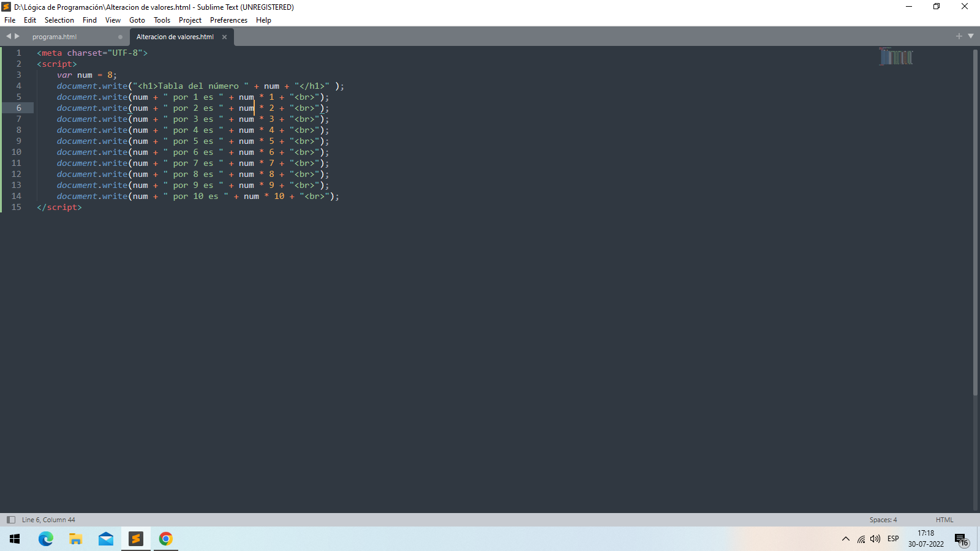Click the var num = 8 line
Viewport: 980px width, 551px height.
pos(87,75)
